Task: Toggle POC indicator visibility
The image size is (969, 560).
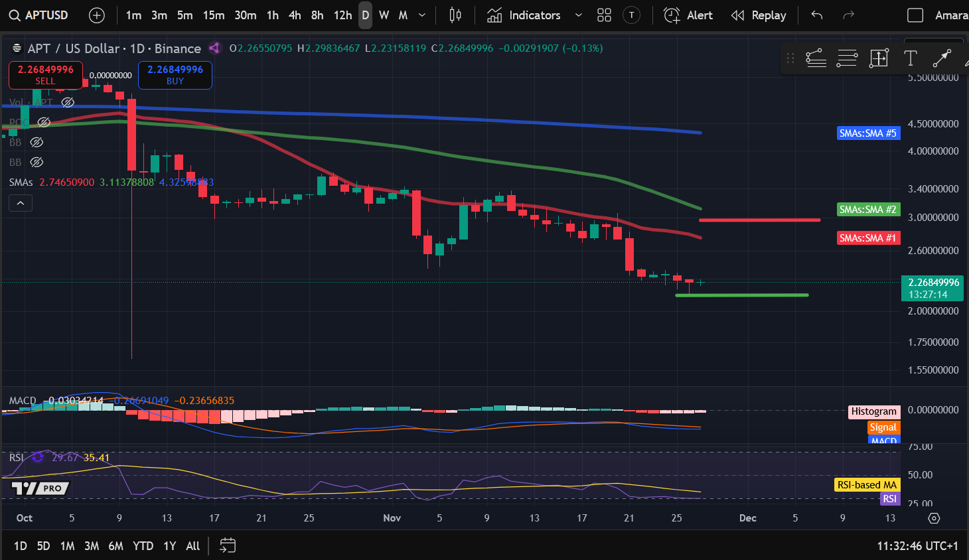Action: pos(44,123)
